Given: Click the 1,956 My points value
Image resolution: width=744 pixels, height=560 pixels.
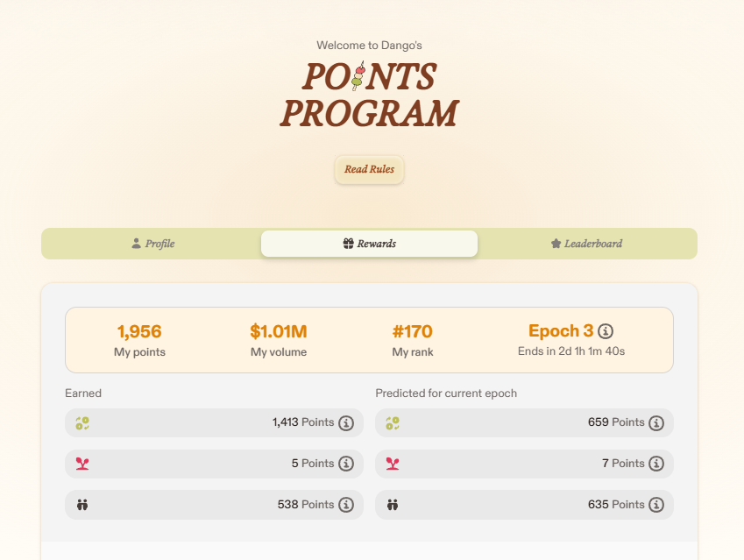Looking at the screenshot, I should point(139,331).
